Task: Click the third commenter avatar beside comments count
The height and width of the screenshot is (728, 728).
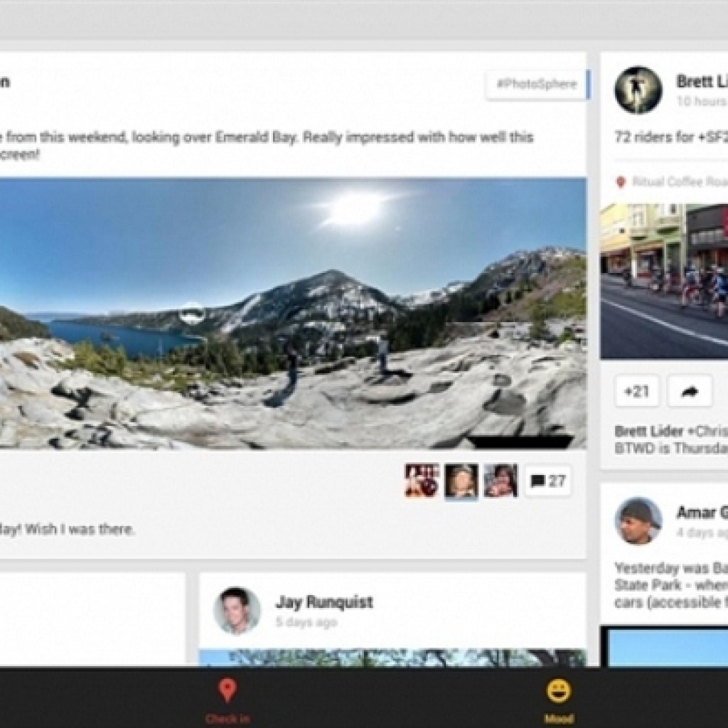Action: click(500, 481)
